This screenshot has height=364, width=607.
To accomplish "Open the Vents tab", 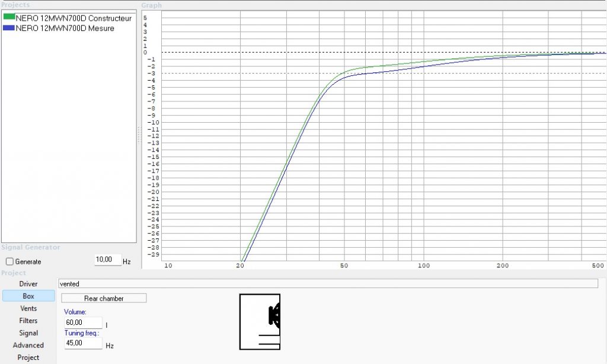I will [x=28, y=308].
